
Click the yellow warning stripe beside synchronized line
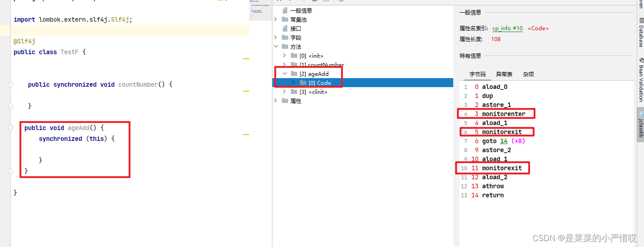(246, 135)
